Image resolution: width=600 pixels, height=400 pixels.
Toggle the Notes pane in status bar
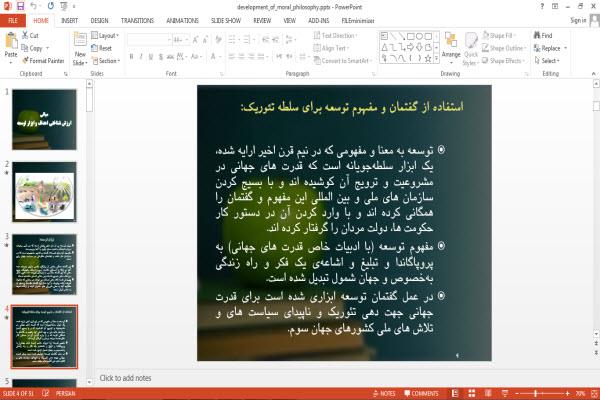pyautogui.click(x=384, y=393)
